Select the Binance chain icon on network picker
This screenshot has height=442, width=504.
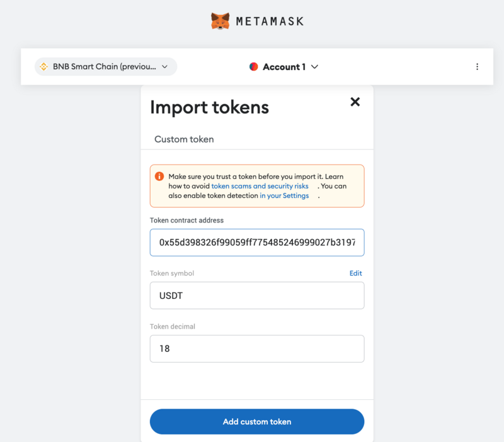pos(43,66)
